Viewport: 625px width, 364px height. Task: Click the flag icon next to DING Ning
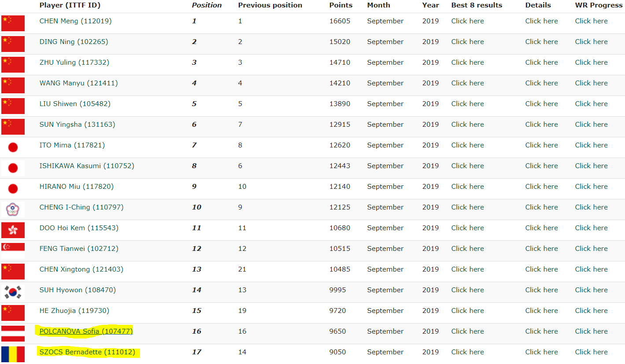[x=13, y=44]
